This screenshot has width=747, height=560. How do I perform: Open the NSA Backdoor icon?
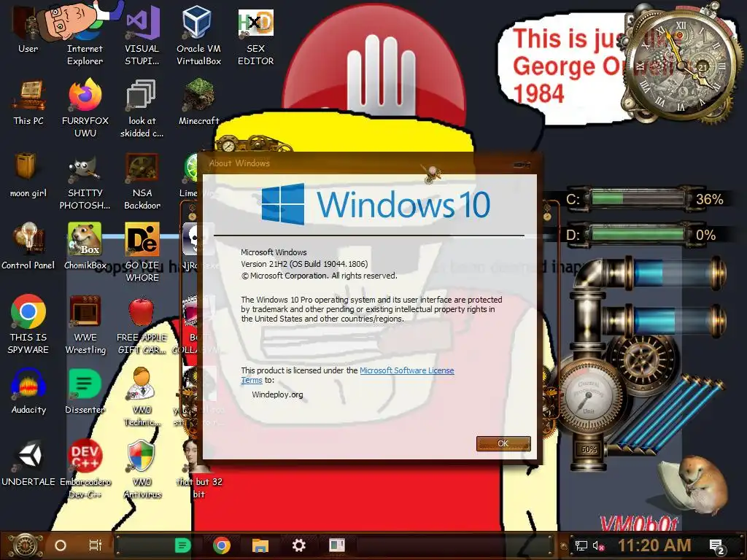[x=142, y=180]
